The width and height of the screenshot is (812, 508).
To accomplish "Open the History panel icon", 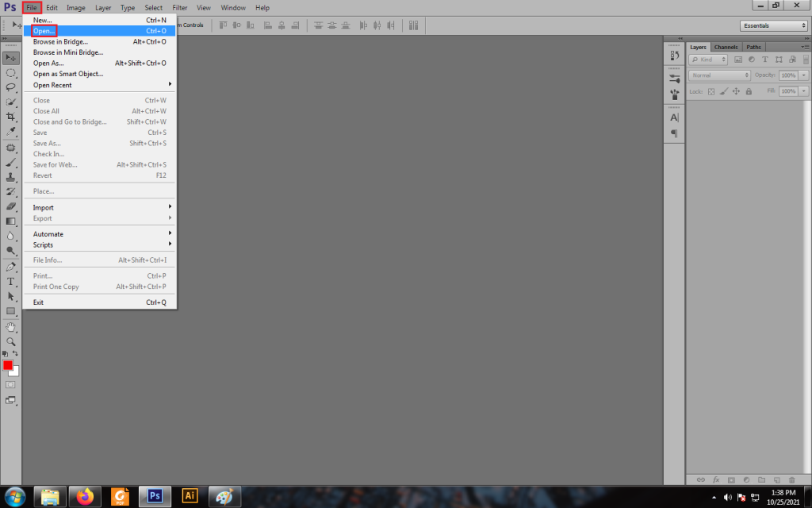I will [674, 56].
